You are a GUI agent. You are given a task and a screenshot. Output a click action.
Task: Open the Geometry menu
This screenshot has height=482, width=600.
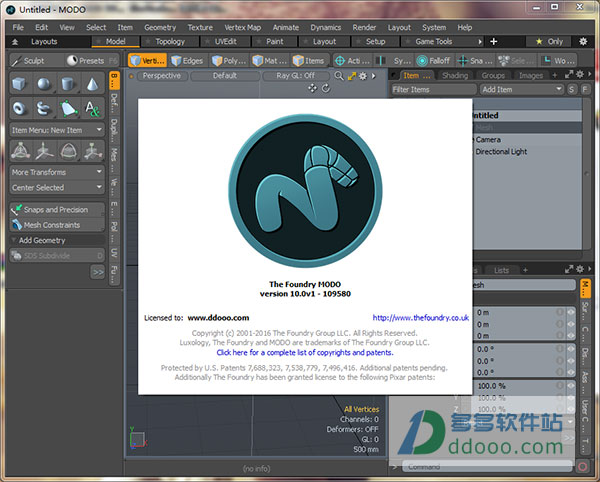pyautogui.click(x=160, y=28)
